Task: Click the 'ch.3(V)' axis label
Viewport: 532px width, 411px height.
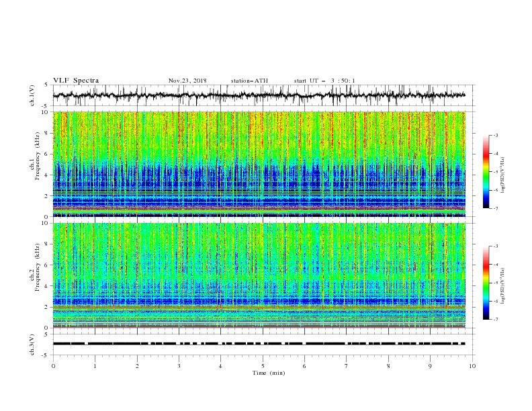Action: tap(32, 345)
